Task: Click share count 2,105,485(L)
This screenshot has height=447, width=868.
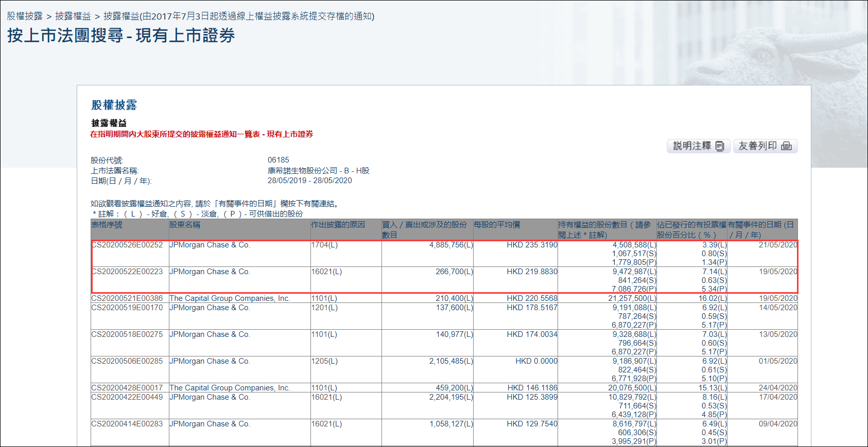Action: tap(451, 361)
